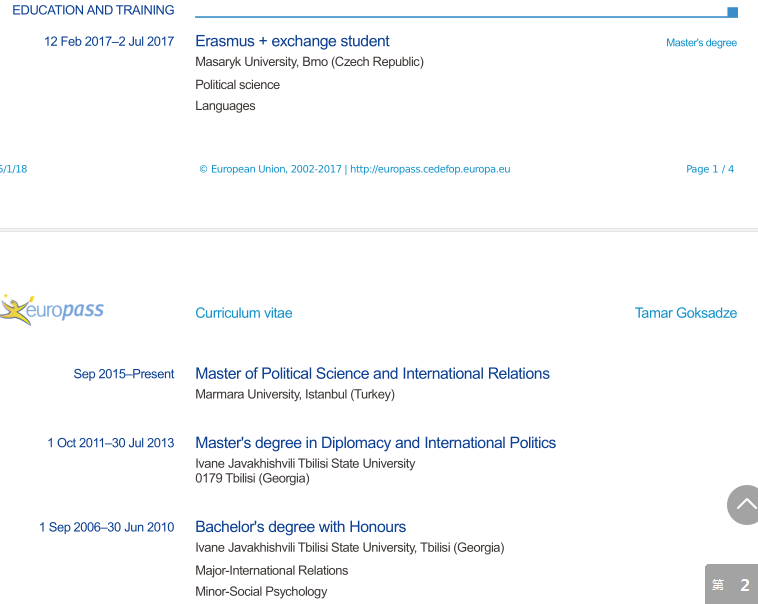Screen dimensions: 758x604
Task: Select the Bachelor's degree with Honours heading
Action: coord(300,526)
